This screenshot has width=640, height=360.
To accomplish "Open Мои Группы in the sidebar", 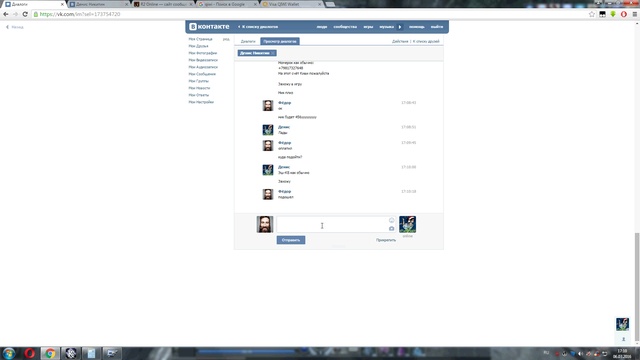I will tap(198, 81).
